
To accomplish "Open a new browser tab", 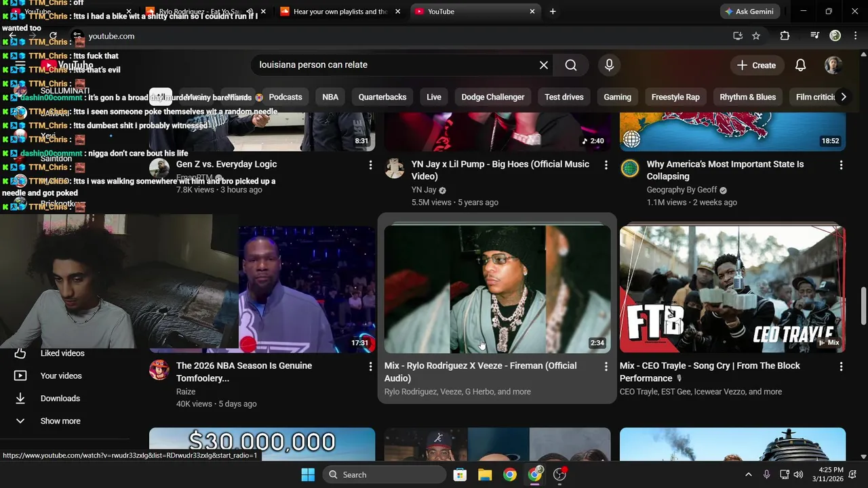I will pyautogui.click(x=553, y=12).
